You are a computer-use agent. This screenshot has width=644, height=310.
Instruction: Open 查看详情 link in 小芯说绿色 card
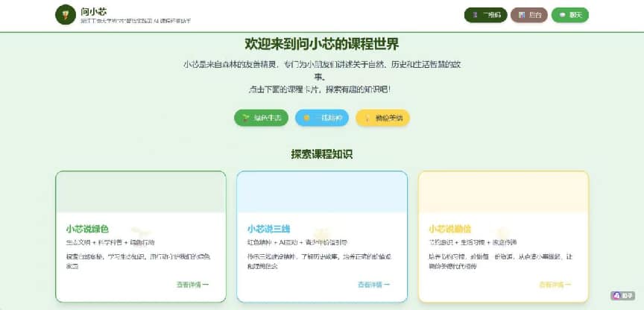click(192, 285)
